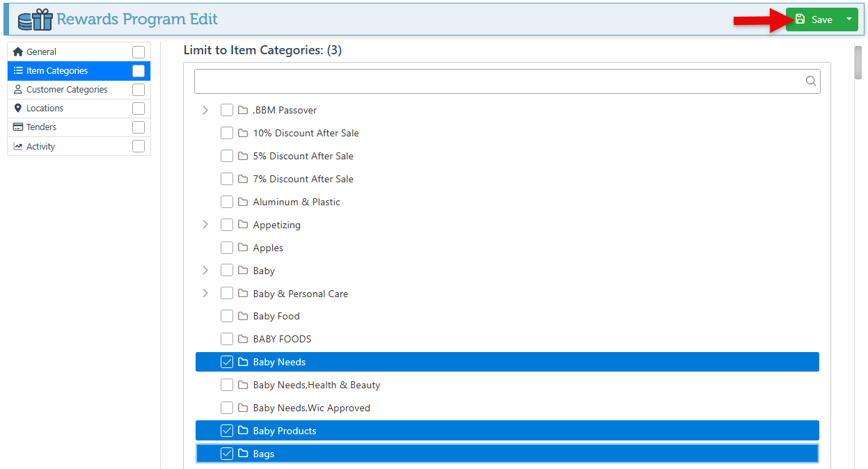868x469 pixels.
Task: Click the search magnifier icon
Action: coord(810,81)
